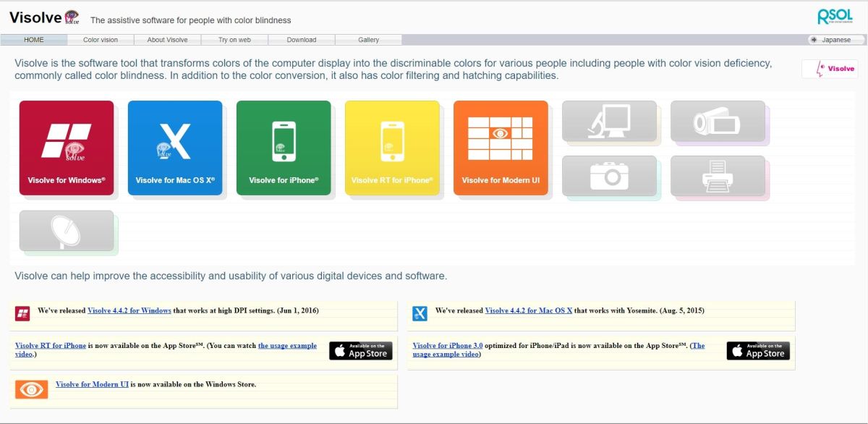
Task: Click the '(Jun 1, 2016)' release date text
Action: (x=297, y=310)
